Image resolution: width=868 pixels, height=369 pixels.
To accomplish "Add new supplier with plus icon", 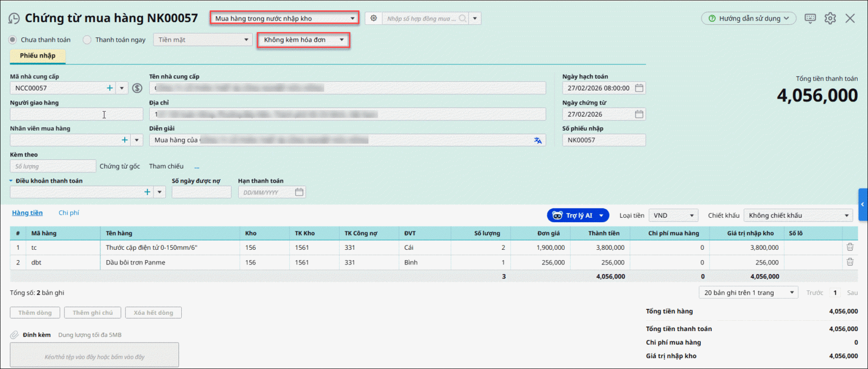I will 110,88.
